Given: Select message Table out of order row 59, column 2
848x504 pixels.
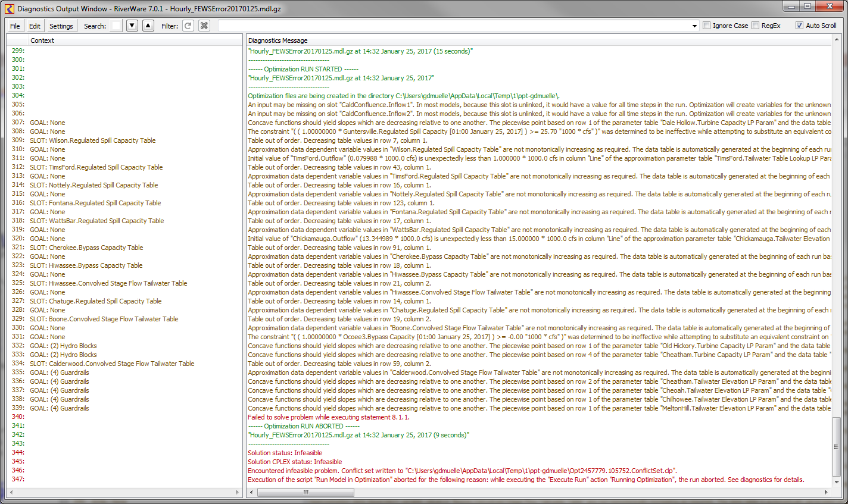Looking at the screenshot, I should tap(339, 364).
